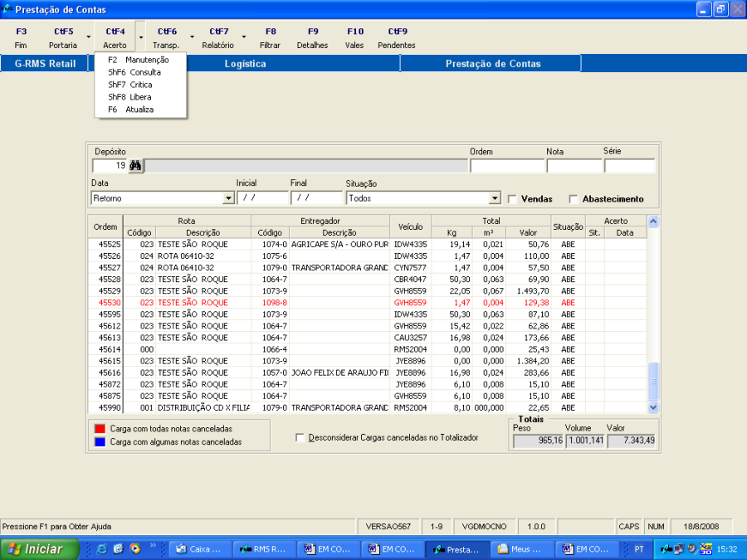Click the F10 Vales toolbar button

click(354, 38)
